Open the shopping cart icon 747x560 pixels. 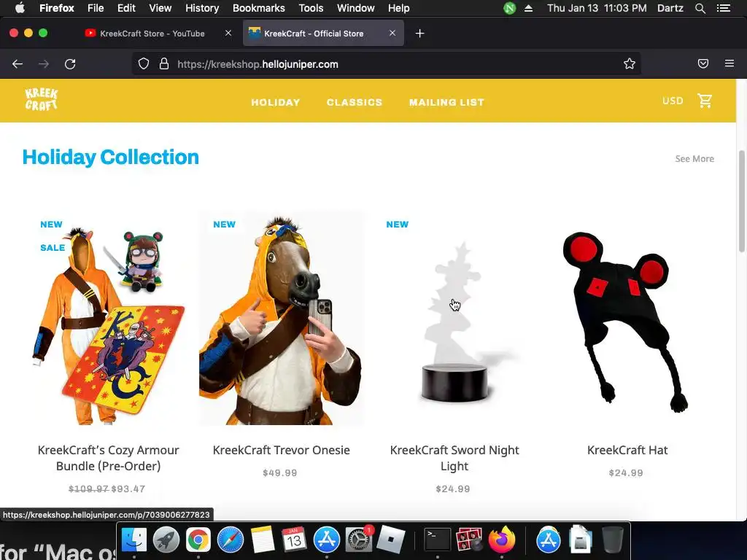coord(705,101)
